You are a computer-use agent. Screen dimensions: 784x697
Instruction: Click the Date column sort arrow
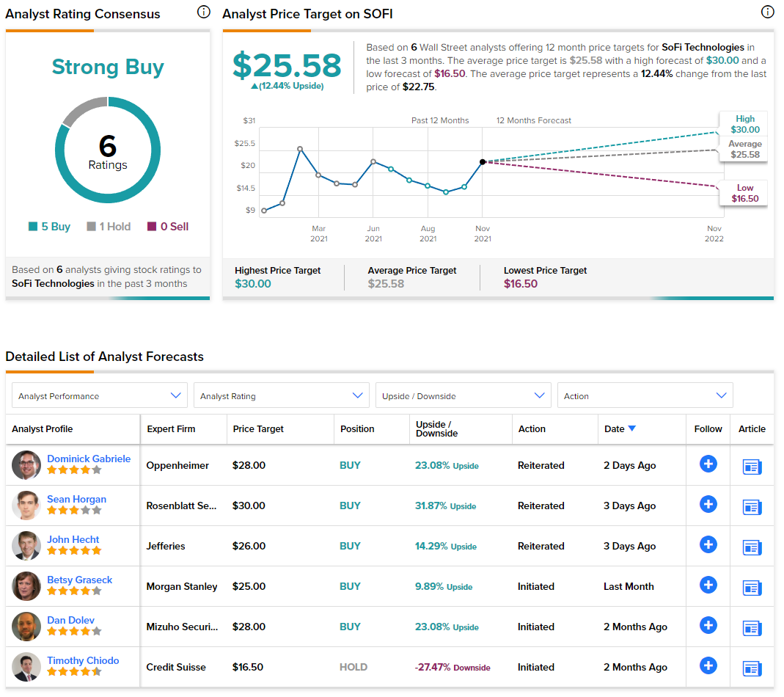632,428
